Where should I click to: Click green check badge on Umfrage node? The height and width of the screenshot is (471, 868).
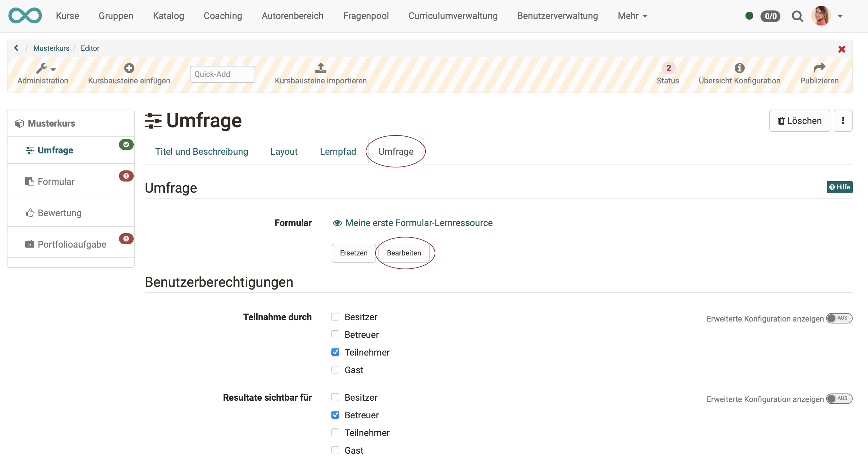(x=126, y=145)
